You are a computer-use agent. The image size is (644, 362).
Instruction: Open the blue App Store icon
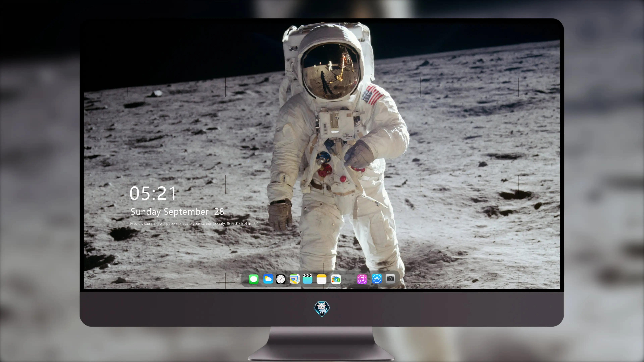pos(377,279)
